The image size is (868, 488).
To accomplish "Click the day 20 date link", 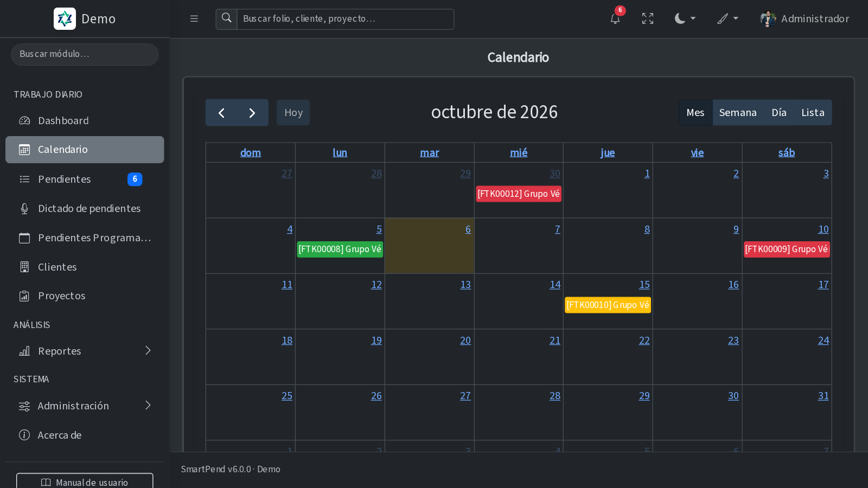I will tap(465, 341).
